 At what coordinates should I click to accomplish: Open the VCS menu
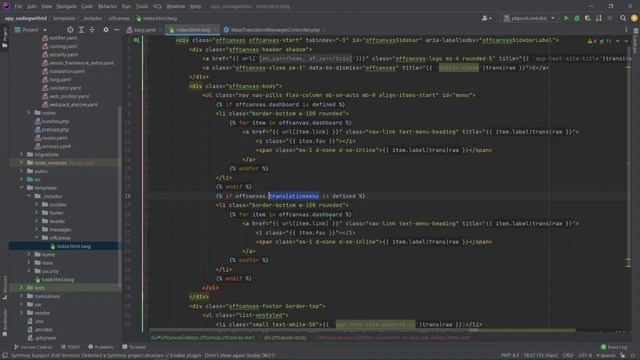point(157,7)
